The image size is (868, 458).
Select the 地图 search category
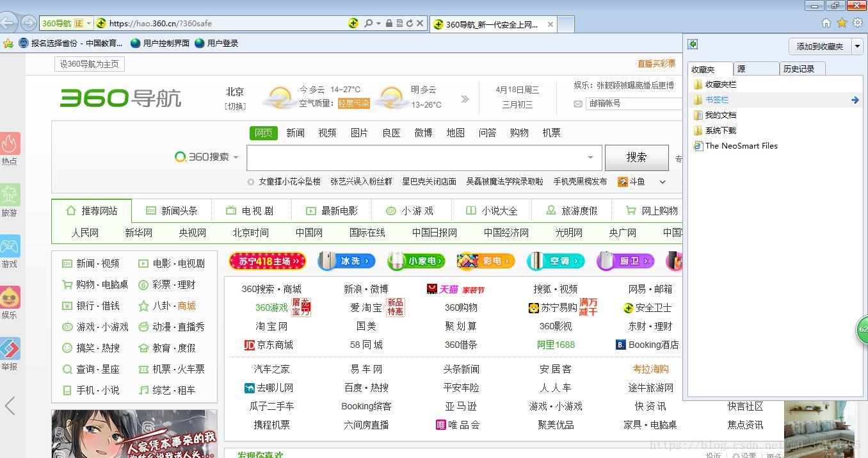[455, 133]
